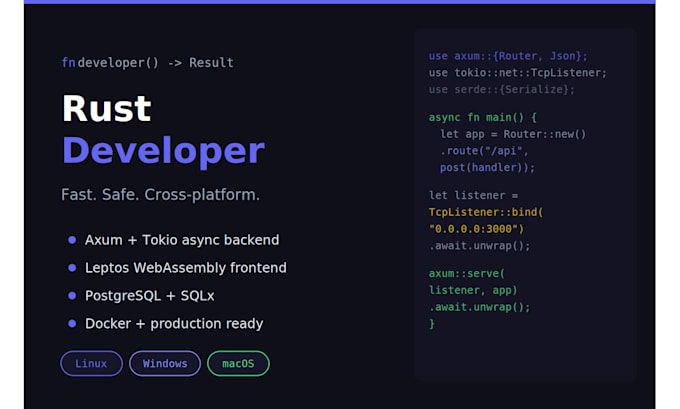Click code line ".route("/api","
Viewport: 680px width, 409px height.
pos(484,151)
